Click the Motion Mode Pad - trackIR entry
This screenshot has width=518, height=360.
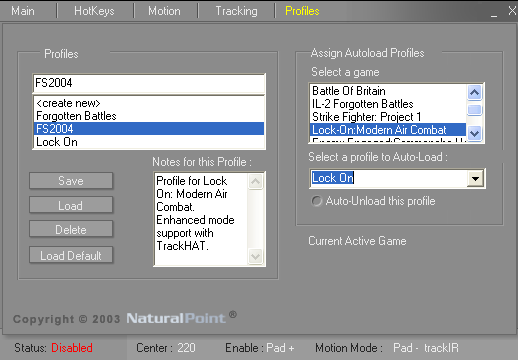tap(387, 348)
